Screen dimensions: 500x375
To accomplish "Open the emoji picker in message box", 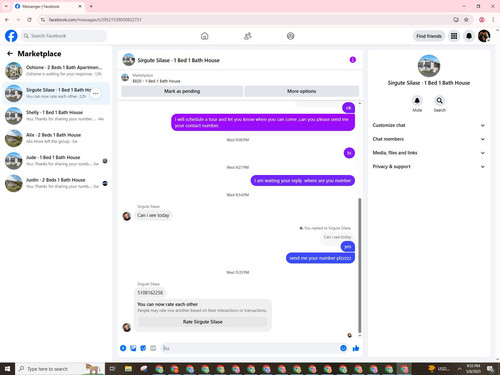I will 343,348.
